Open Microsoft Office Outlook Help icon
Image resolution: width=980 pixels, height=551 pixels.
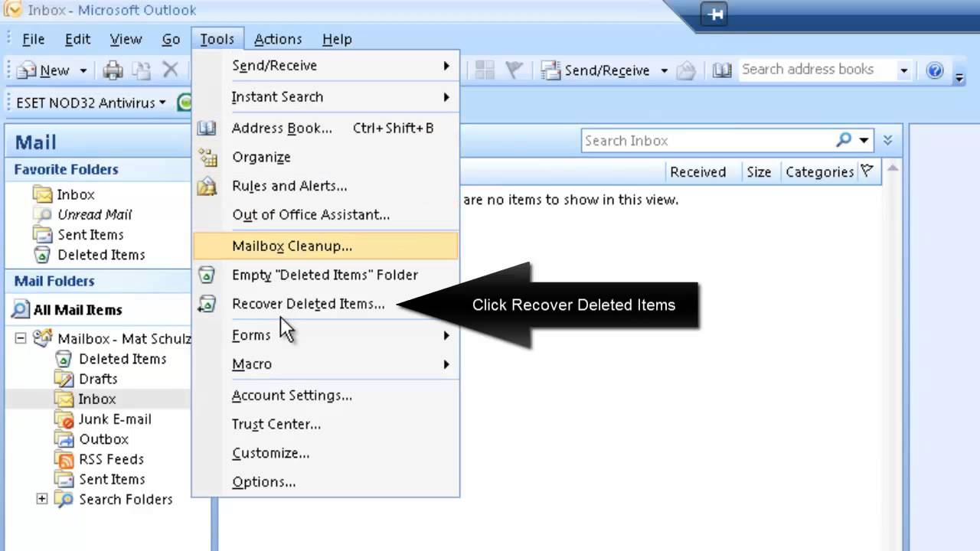[x=934, y=70]
